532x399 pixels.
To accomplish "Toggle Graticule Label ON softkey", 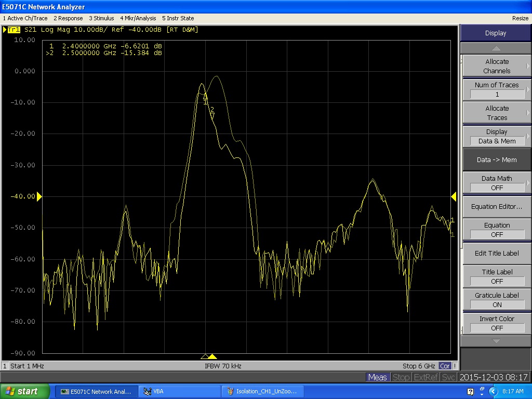I will pos(497,300).
